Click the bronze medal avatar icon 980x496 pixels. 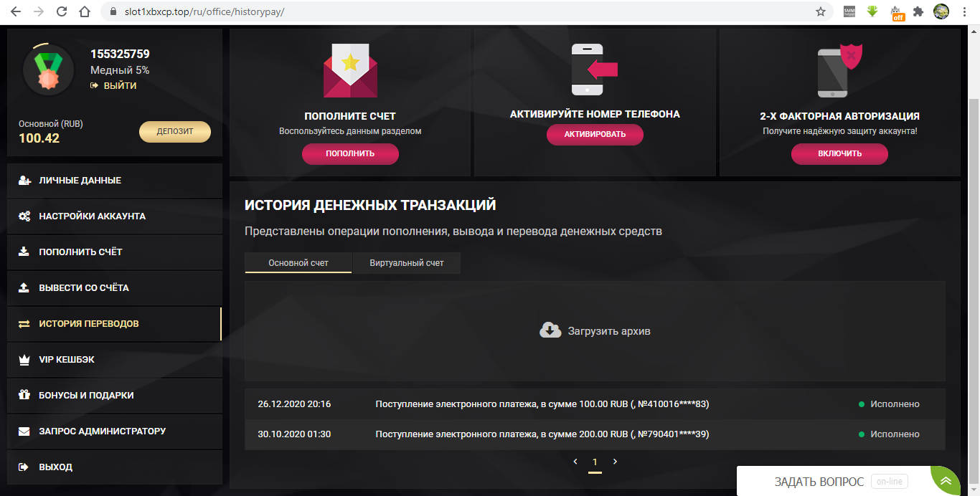coord(49,70)
